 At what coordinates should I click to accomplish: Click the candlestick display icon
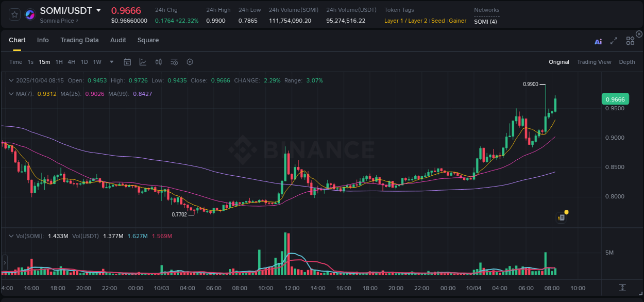(159, 62)
